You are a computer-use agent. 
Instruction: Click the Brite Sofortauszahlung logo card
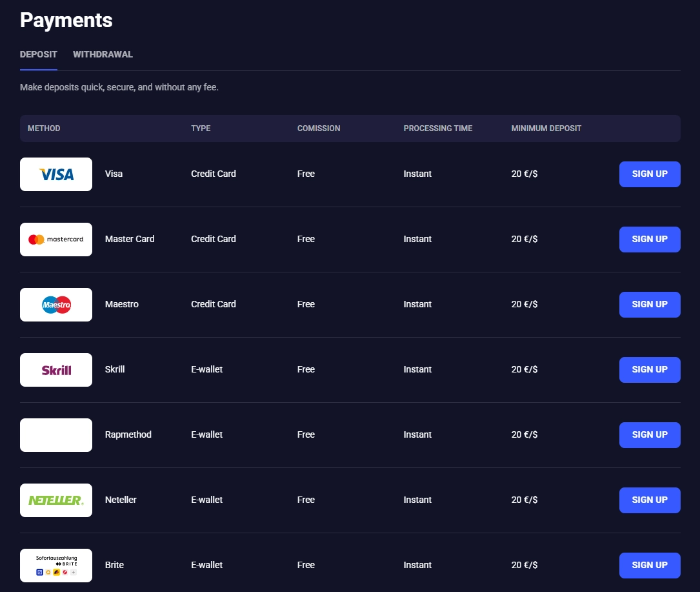pyautogui.click(x=56, y=566)
